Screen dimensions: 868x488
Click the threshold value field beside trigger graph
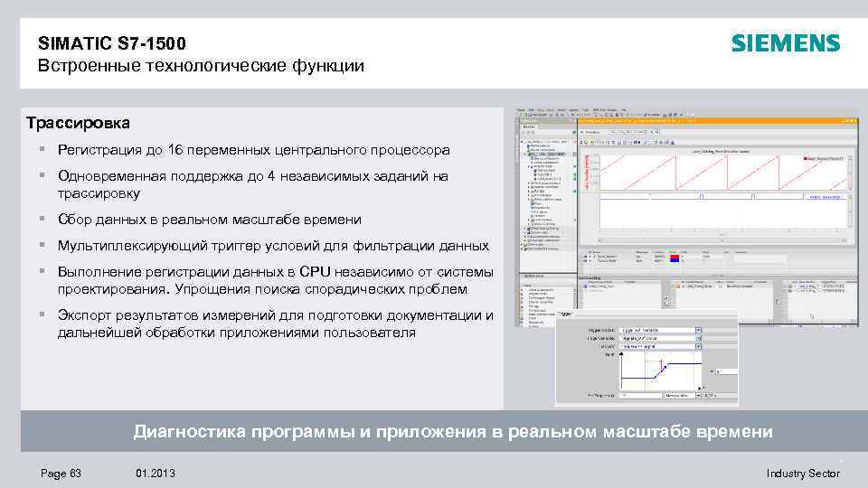click(x=727, y=371)
